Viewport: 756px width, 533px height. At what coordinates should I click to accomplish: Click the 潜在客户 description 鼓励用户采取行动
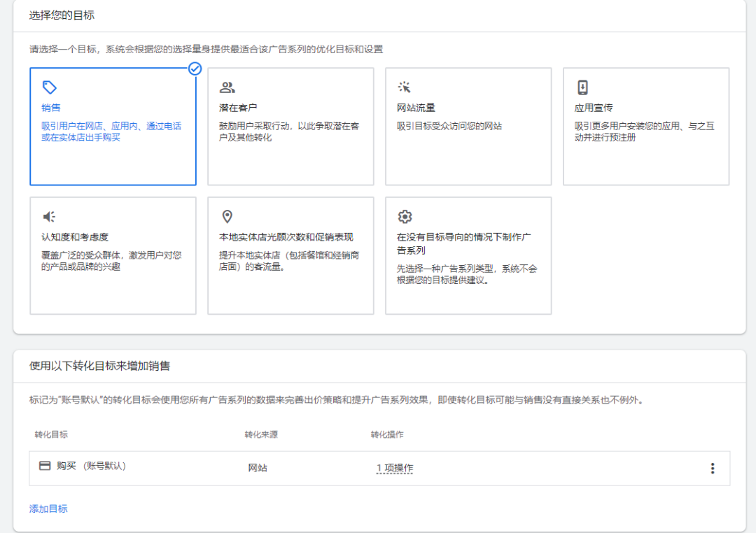(289, 132)
